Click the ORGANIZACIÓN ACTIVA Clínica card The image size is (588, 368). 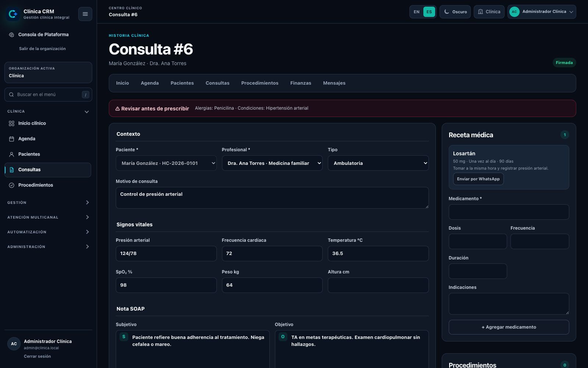(x=48, y=72)
